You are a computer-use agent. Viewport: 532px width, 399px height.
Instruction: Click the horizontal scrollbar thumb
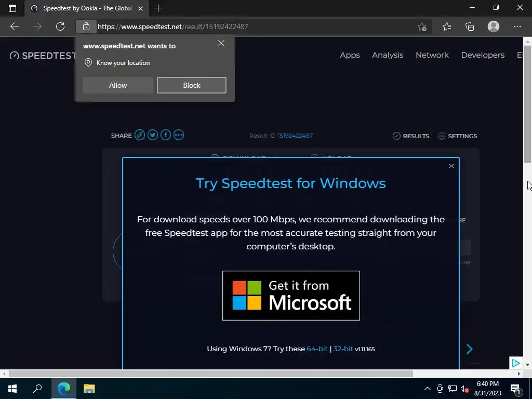click(x=211, y=374)
